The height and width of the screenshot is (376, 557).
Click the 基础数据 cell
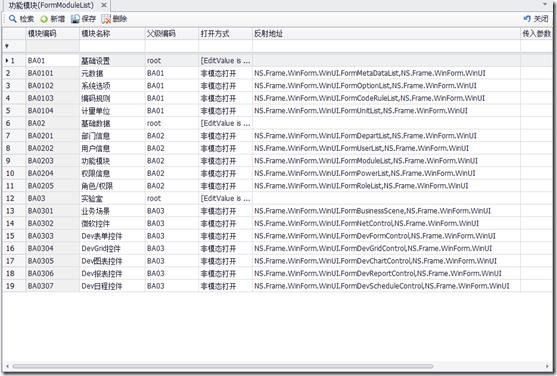pyautogui.click(x=112, y=123)
